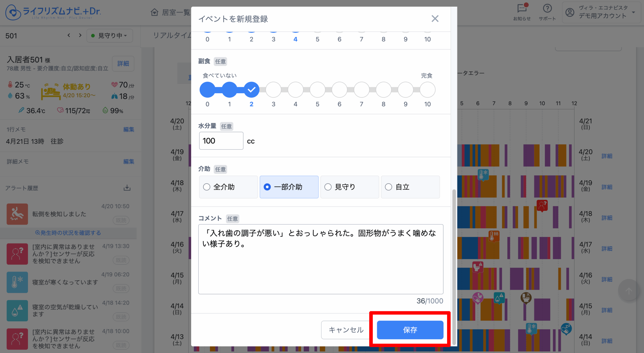This screenshot has width=644, height=353.
Task: Open the お知らせ notifications icon
Action: pyautogui.click(x=522, y=12)
